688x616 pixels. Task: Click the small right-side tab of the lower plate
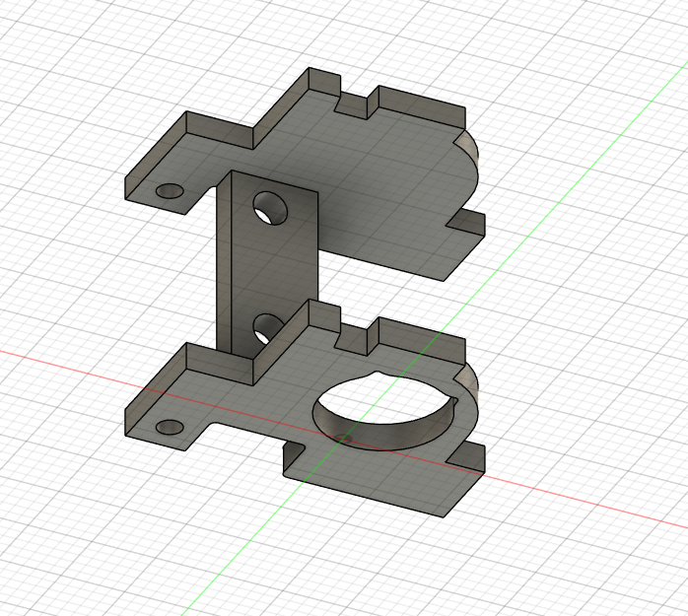[x=468, y=456]
